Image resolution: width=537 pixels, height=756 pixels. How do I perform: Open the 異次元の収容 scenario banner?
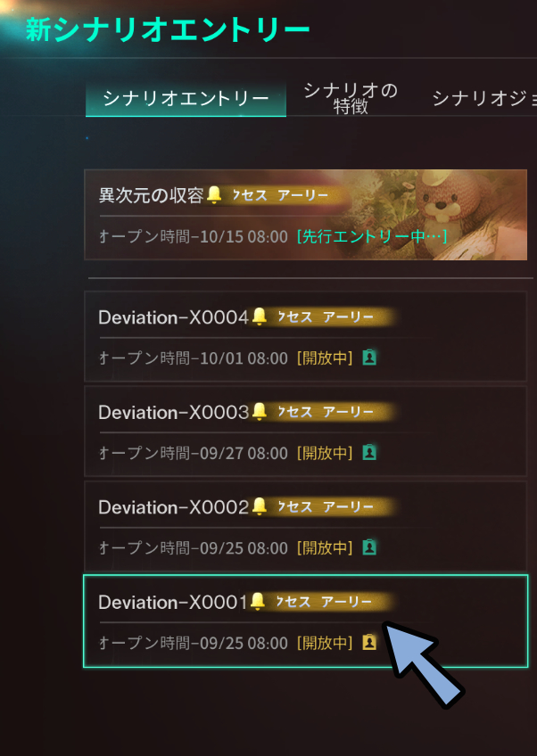(x=305, y=215)
